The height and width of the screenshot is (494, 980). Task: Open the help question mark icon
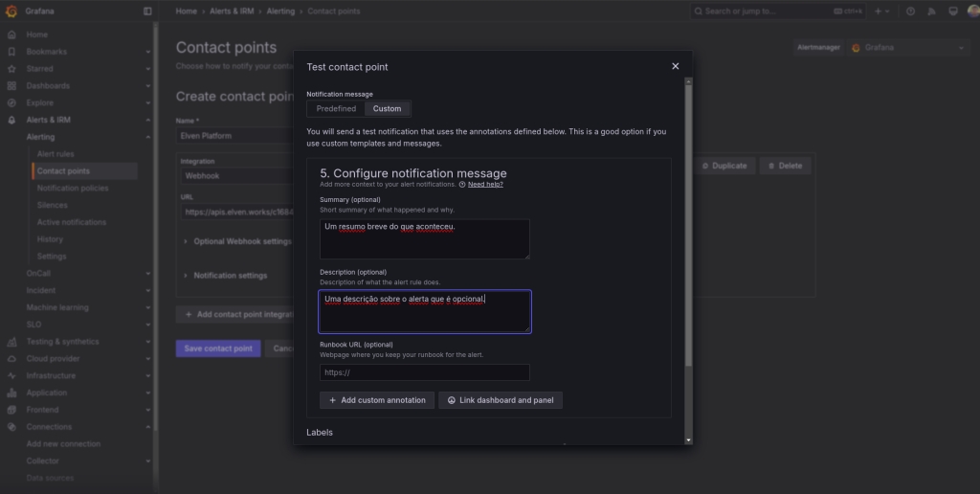coord(910,11)
